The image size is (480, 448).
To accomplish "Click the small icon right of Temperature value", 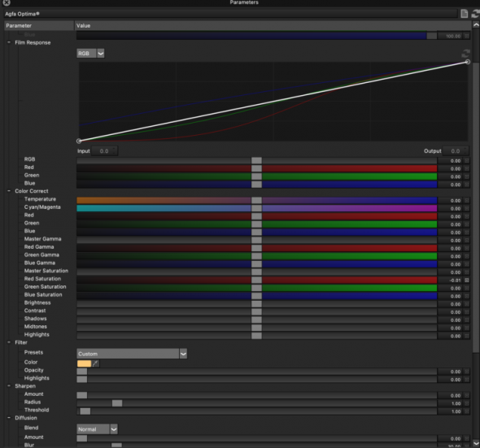I will pyautogui.click(x=466, y=201).
